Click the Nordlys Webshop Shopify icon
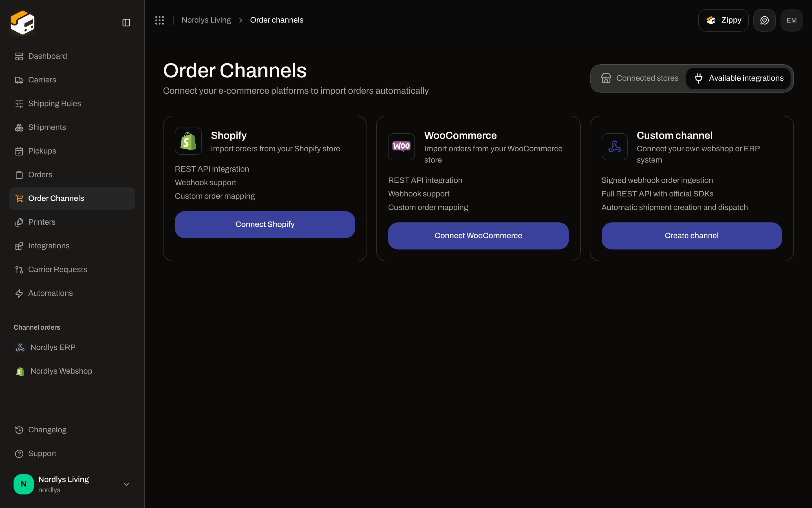 [x=20, y=371]
